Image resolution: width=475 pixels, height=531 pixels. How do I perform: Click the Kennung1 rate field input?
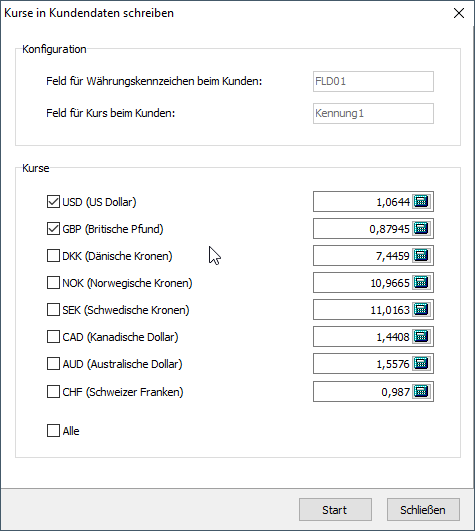[373, 113]
